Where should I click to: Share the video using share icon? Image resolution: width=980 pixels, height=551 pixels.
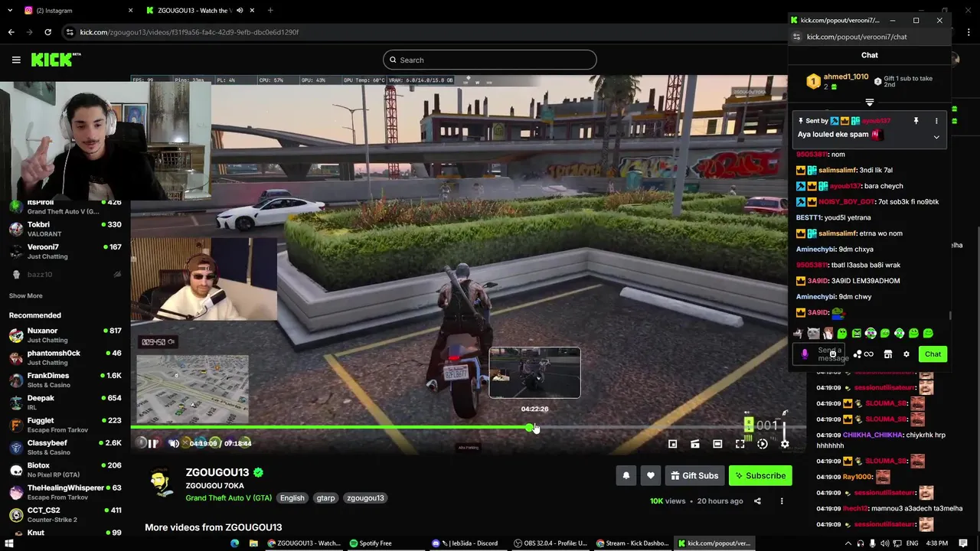(x=757, y=501)
